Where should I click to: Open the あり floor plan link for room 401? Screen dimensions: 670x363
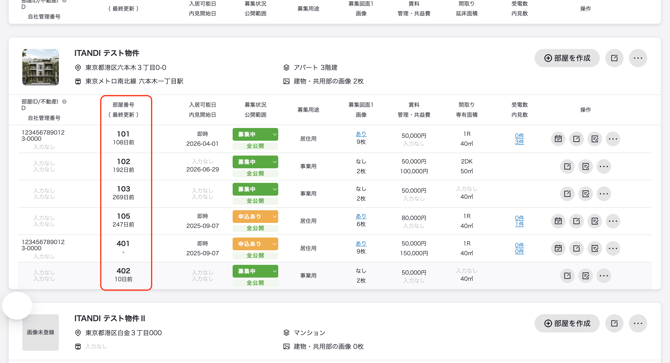click(x=361, y=244)
